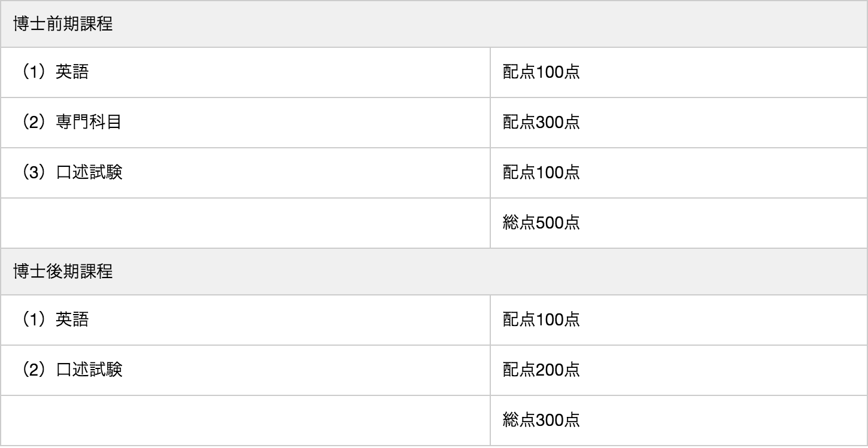This screenshot has width=868, height=448.
Task: Select (1) 英語 under 博士後期課程
Action: tap(245, 320)
